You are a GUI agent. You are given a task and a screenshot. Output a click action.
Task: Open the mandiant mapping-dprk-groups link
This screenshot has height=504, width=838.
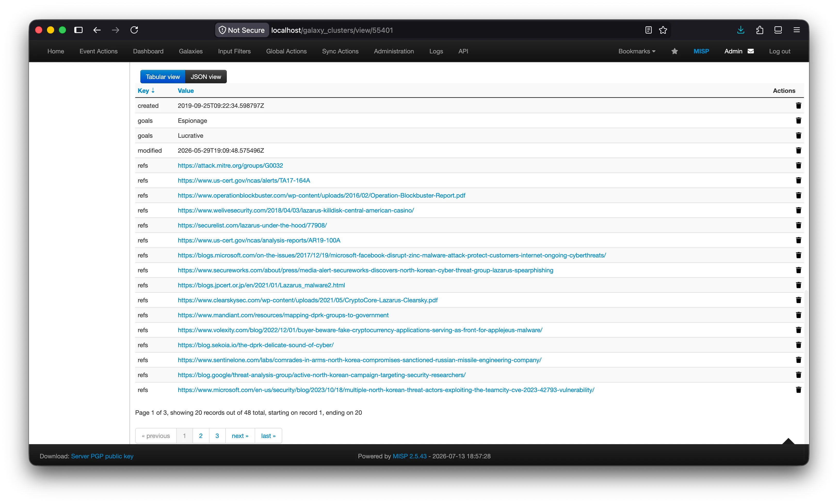(283, 315)
